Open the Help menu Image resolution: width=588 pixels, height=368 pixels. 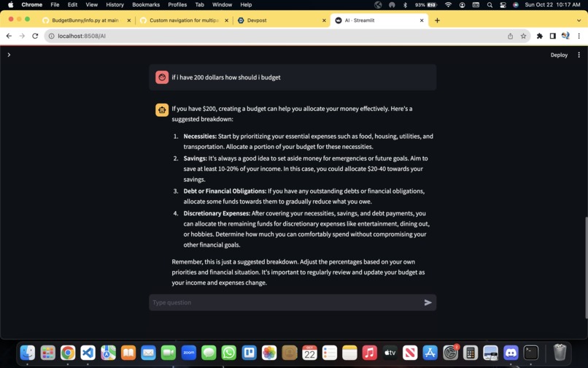coord(246,5)
